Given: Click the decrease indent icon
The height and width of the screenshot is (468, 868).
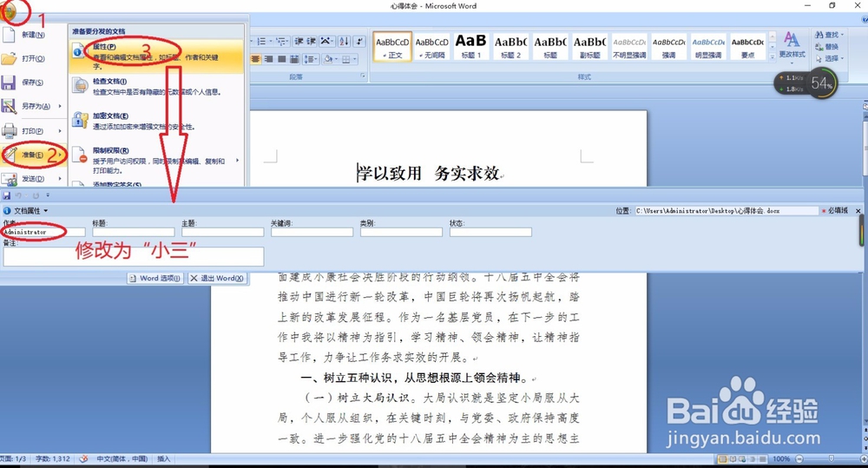Looking at the screenshot, I should (x=299, y=42).
